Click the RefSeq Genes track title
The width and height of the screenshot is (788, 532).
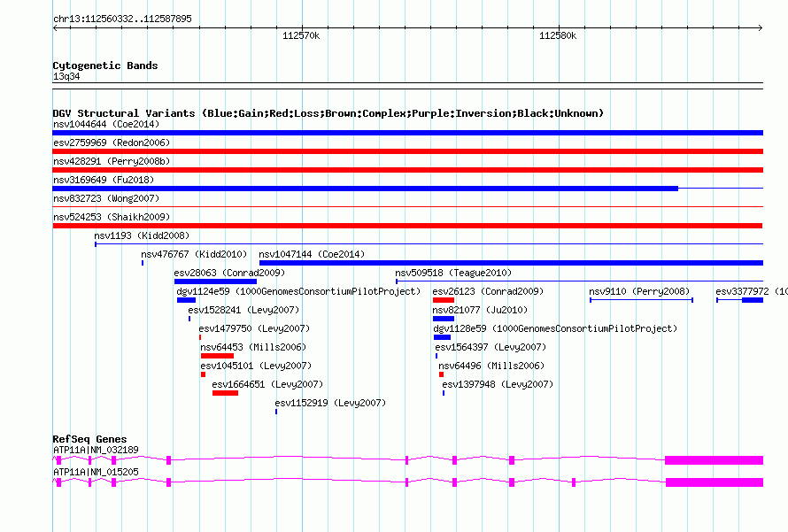89,439
